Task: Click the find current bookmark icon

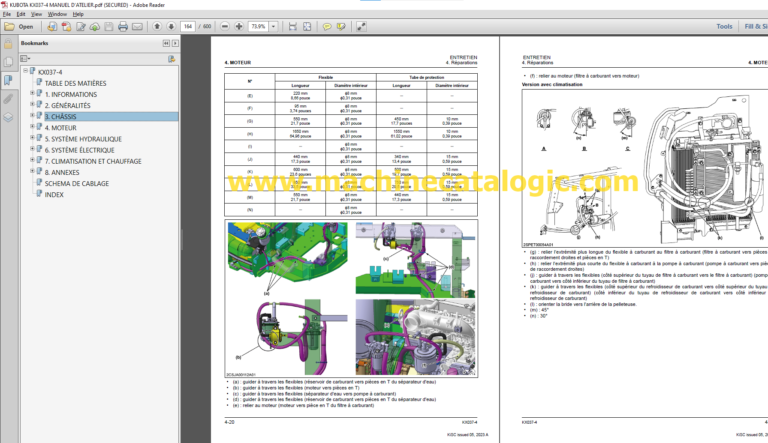Action: (x=171, y=59)
